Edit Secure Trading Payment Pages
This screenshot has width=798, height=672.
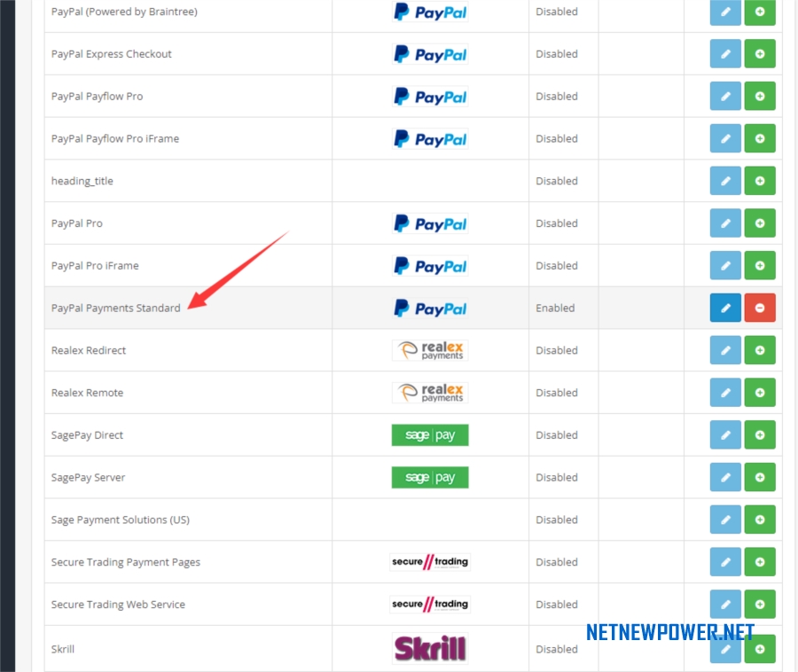[x=725, y=561]
